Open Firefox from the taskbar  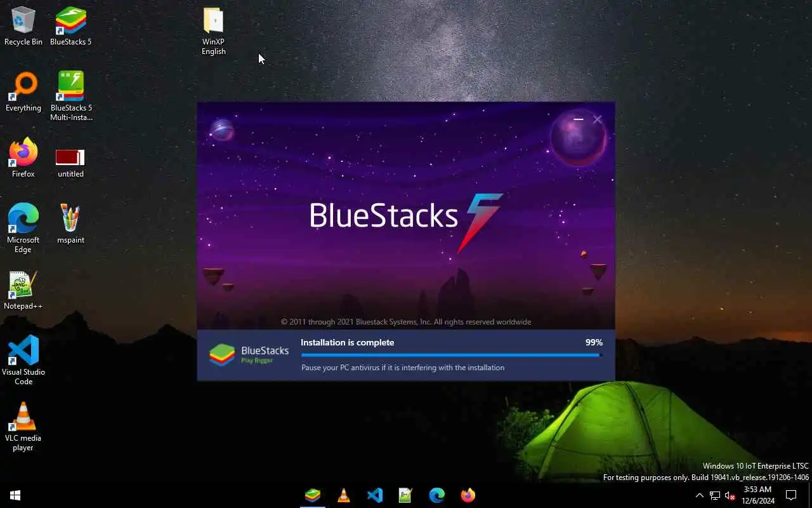tap(468, 495)
